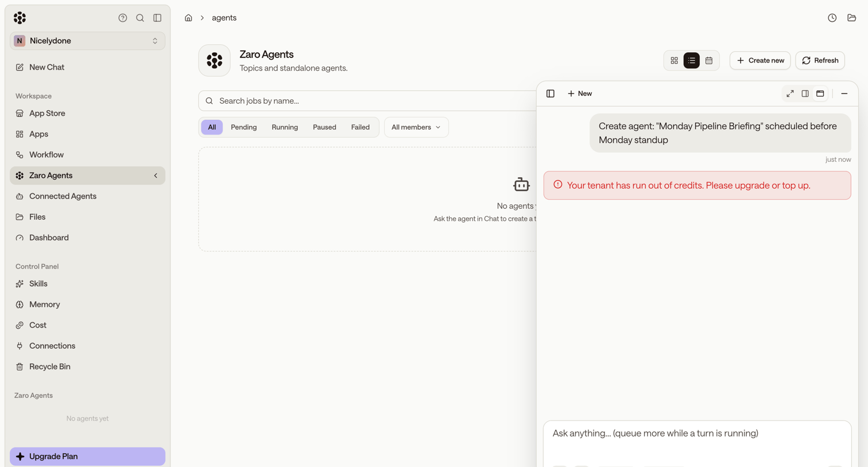The width and height of the screenshot is (868, 467).
Task: Open sidebar search magnifier icon
Action: coord(140,18)
